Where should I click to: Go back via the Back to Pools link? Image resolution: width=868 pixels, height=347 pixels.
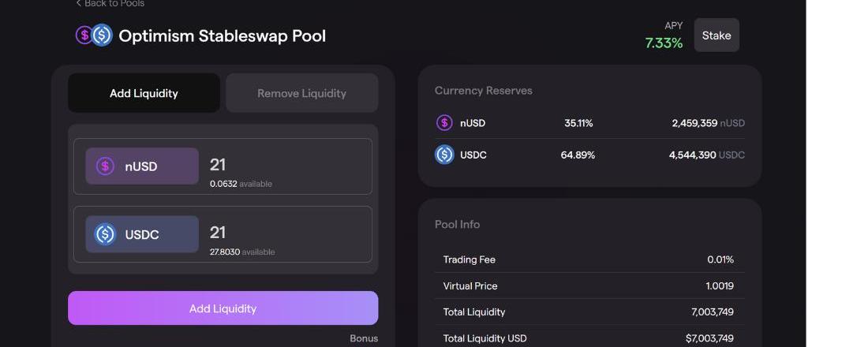[x=114, y=4]
